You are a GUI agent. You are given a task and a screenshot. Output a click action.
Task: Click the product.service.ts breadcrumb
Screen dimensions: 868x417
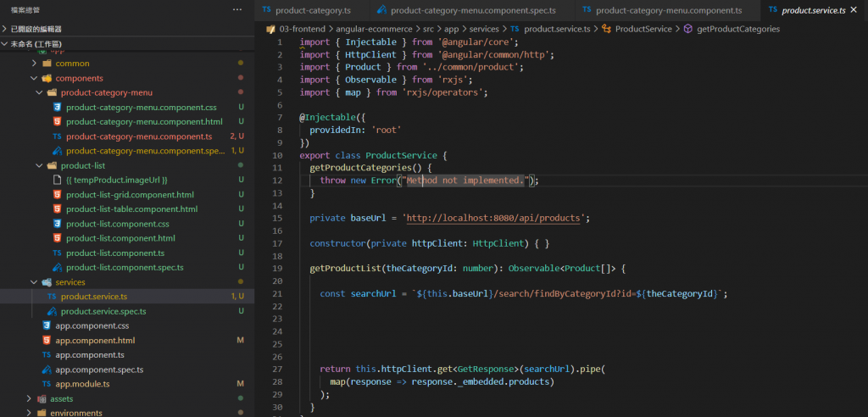pyautogui.click(x=557, y=29)
